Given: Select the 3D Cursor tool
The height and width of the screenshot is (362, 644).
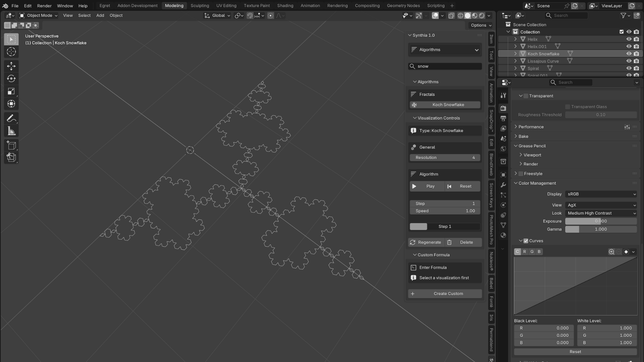Looking at the screenshot, I should (11, 52).
